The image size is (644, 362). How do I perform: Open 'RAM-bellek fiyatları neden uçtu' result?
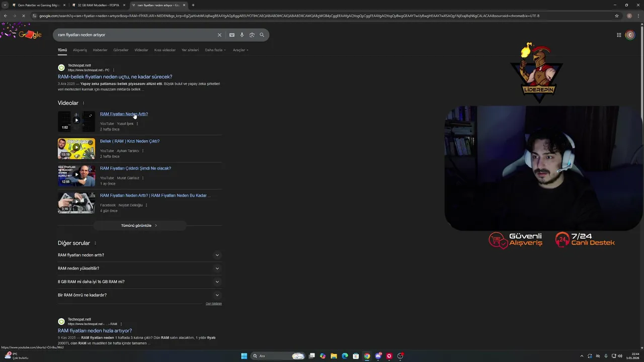(x=115, y=77)
